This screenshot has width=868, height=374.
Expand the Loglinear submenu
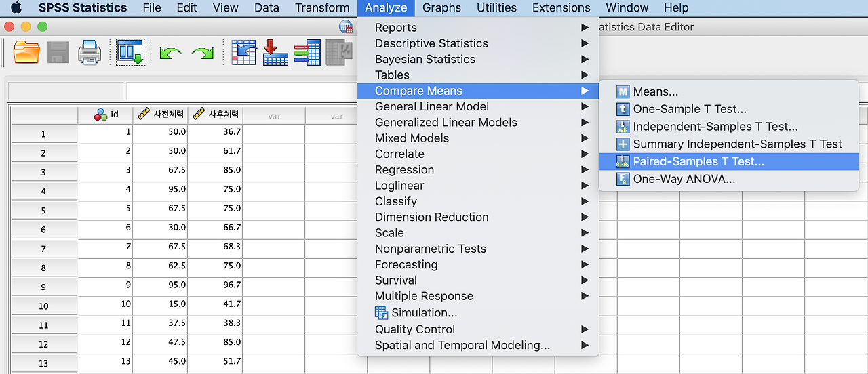coord(478,186)
